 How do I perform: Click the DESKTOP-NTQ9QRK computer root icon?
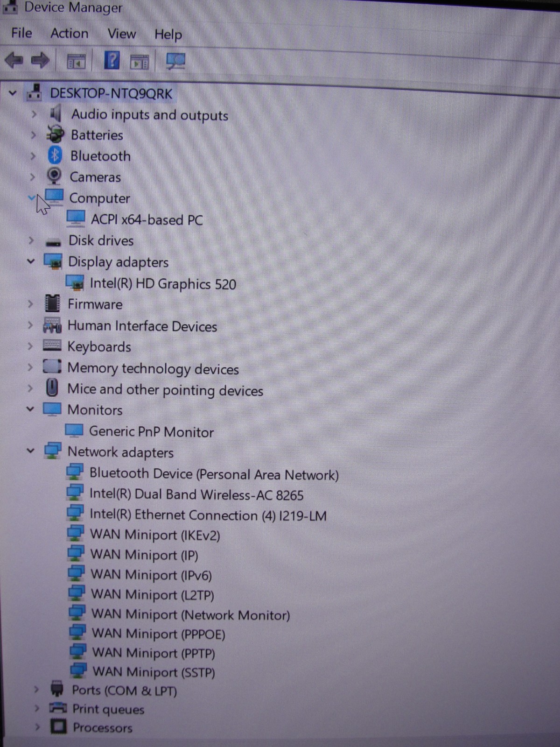(x=35, y=92)
